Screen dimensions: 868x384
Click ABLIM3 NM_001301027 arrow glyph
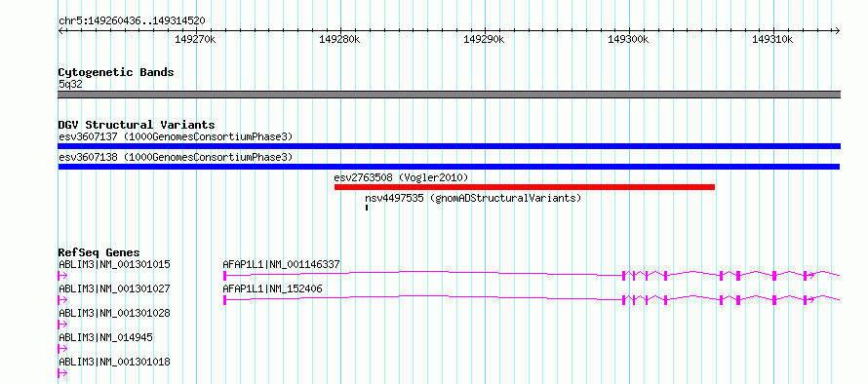(62, 300)
